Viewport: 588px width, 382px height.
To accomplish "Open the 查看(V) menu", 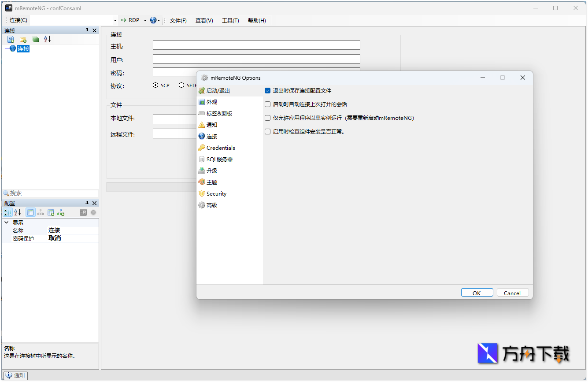I will (x=204, y=21).
